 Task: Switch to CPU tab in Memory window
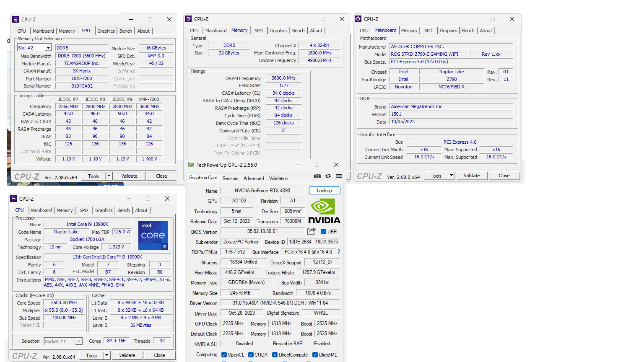click(x=194, y=31)
